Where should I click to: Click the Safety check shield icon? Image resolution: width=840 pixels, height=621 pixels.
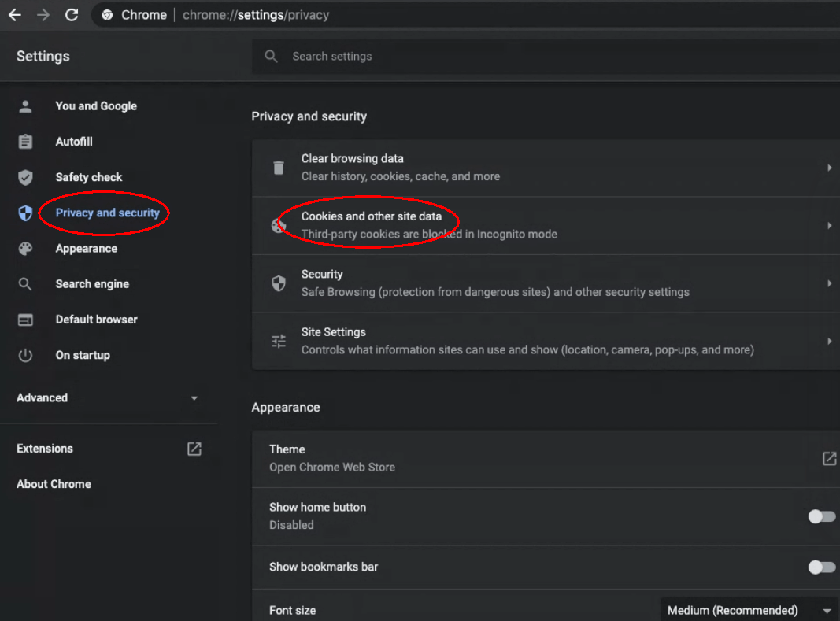click(x=26, y=177)
